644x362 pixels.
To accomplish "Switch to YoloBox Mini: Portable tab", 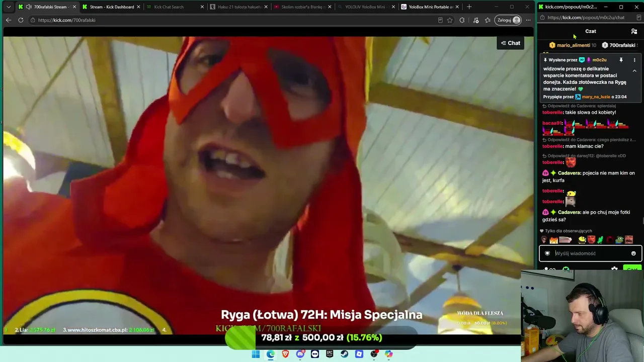I will (430, 7).
